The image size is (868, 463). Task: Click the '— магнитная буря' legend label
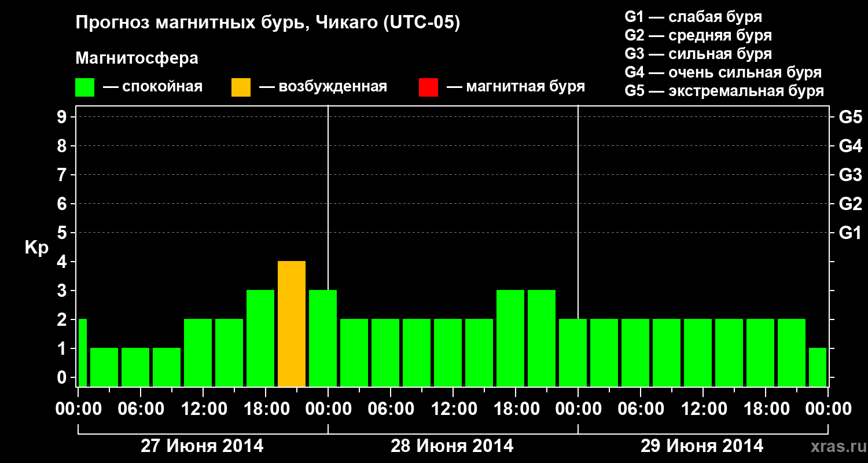pos(516,87)
